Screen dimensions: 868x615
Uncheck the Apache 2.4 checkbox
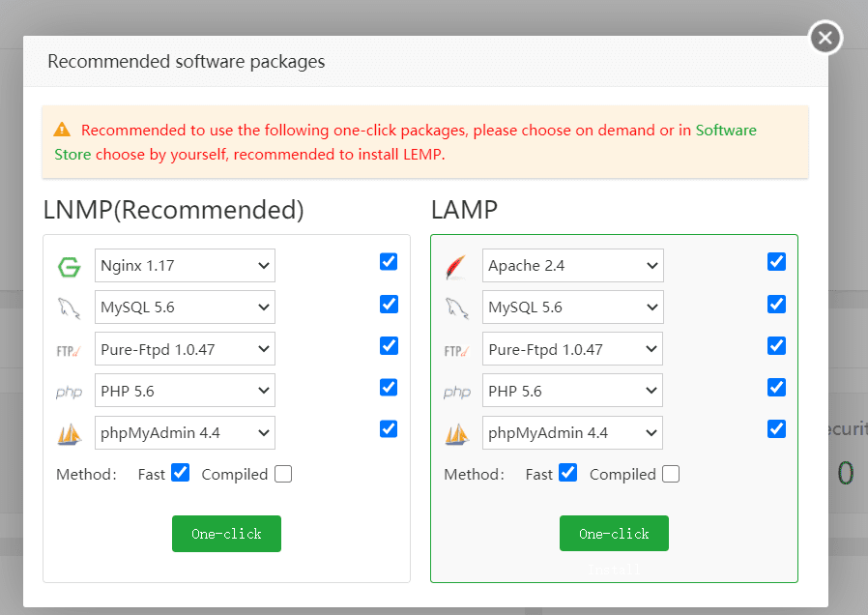776,261
